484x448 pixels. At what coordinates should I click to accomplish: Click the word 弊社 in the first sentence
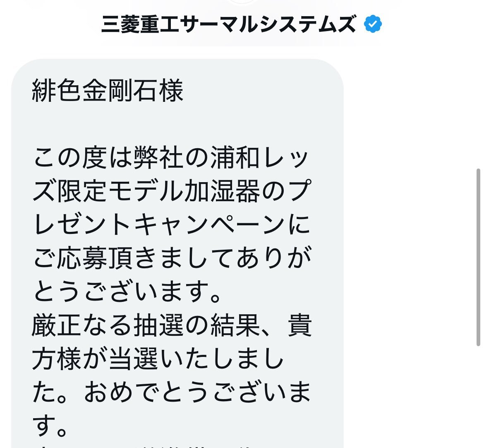(x=158, y=158)
